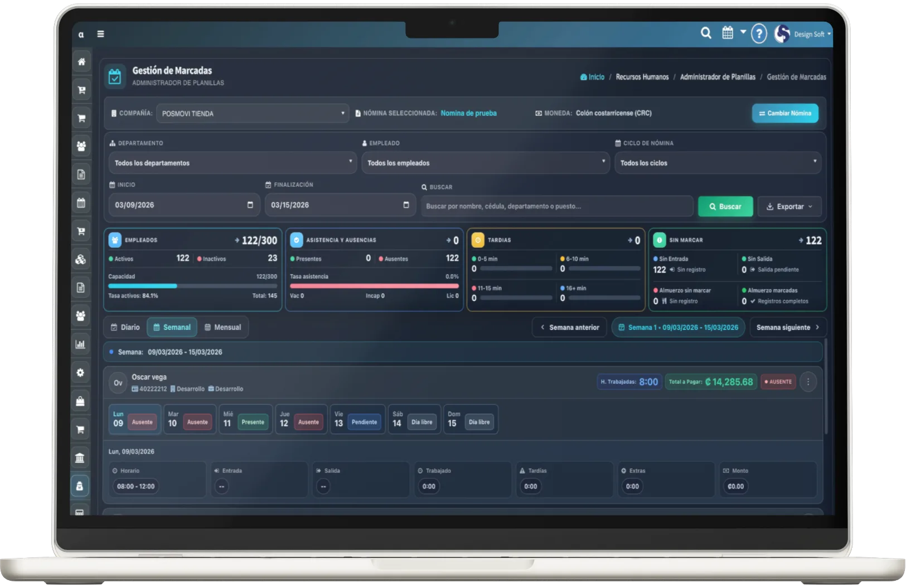Select Vie 13 Pendiente day
This screenshot has height=588, width=906.
357,419
